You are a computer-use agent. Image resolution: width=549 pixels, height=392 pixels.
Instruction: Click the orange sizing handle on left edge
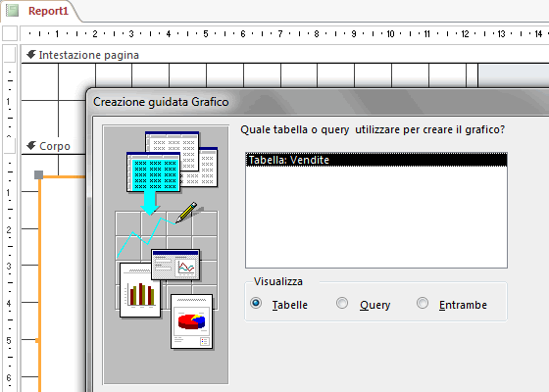tap(37, 340)
